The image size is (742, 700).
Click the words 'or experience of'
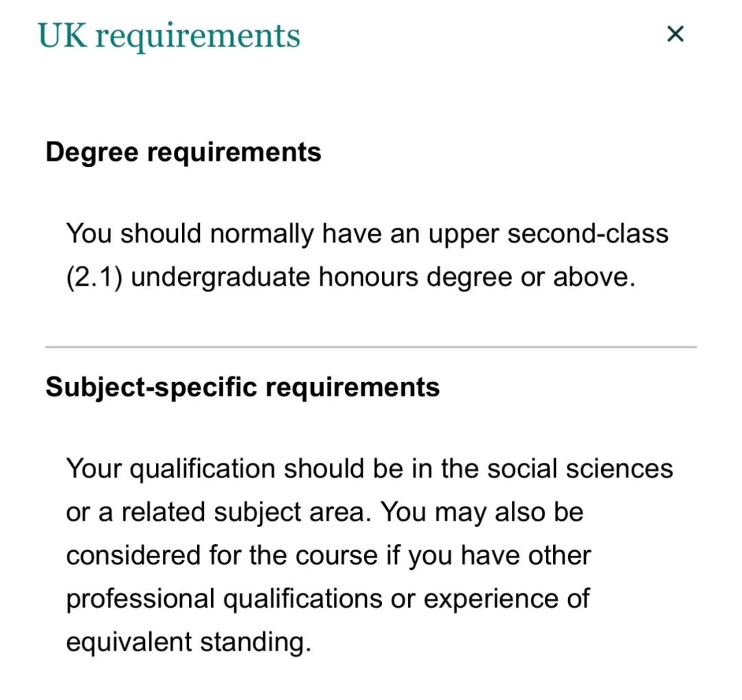(x=490, y=600)
